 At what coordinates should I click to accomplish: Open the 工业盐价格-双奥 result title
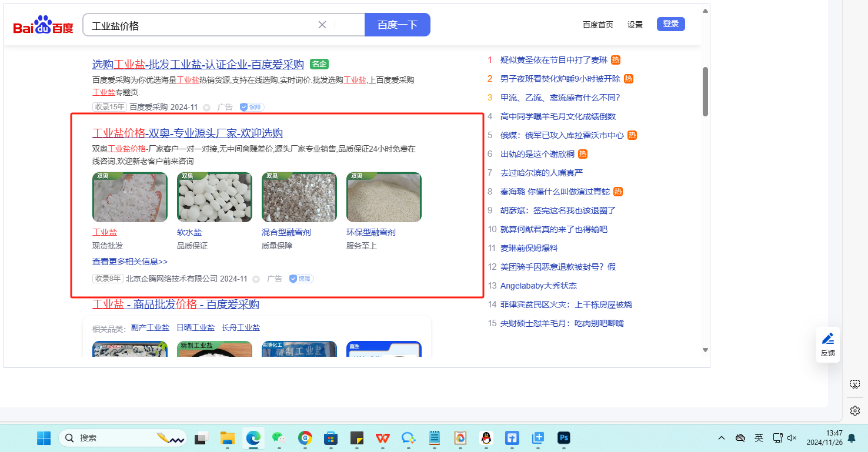click(188, 133)
